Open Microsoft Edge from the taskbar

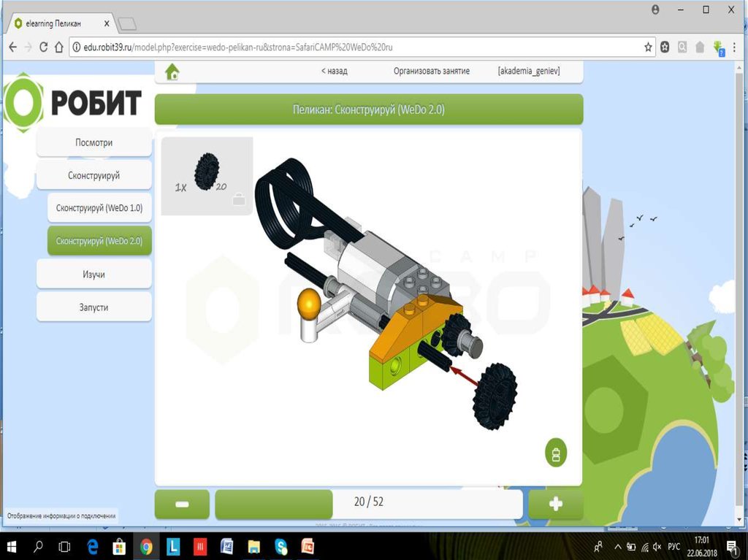click(93, 546)
